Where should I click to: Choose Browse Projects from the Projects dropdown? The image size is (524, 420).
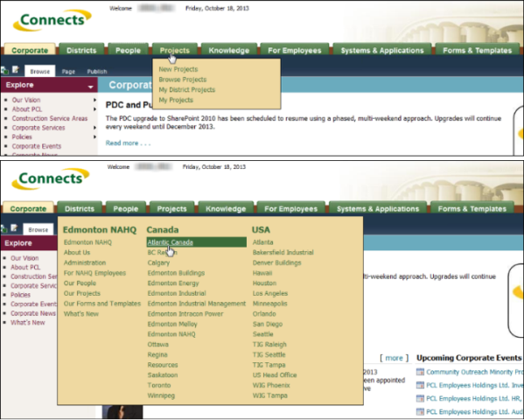(183, 80)
